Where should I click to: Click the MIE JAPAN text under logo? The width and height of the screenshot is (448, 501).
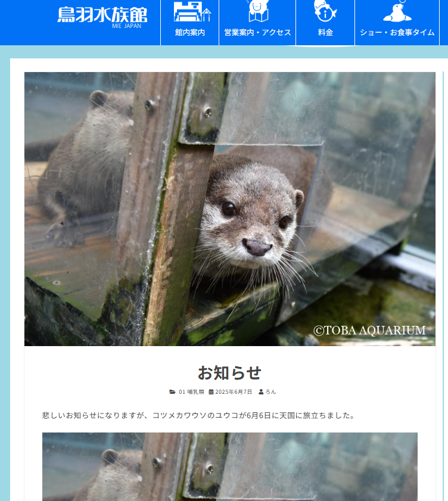[126, 26]
